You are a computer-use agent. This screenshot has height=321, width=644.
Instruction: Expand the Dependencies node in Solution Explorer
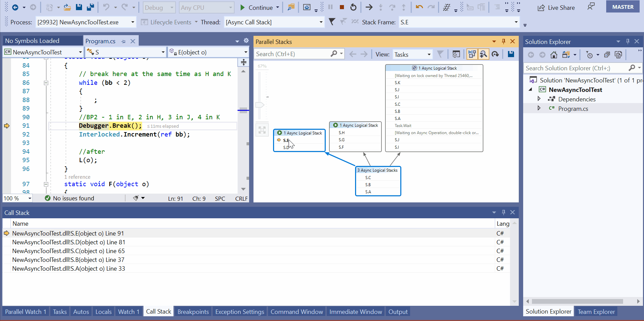pos(539,99)
